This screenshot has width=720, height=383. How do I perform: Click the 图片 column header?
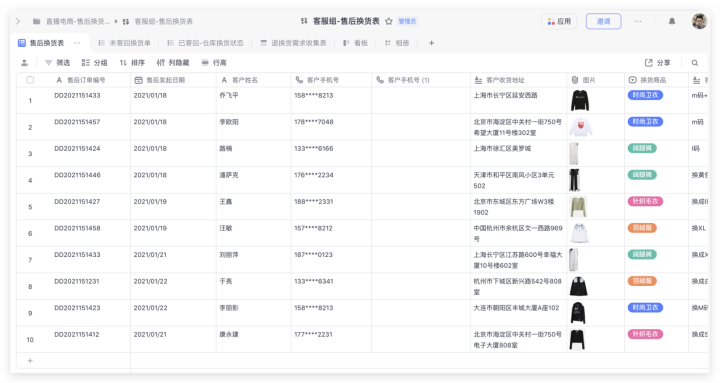(x=595, y=80)
